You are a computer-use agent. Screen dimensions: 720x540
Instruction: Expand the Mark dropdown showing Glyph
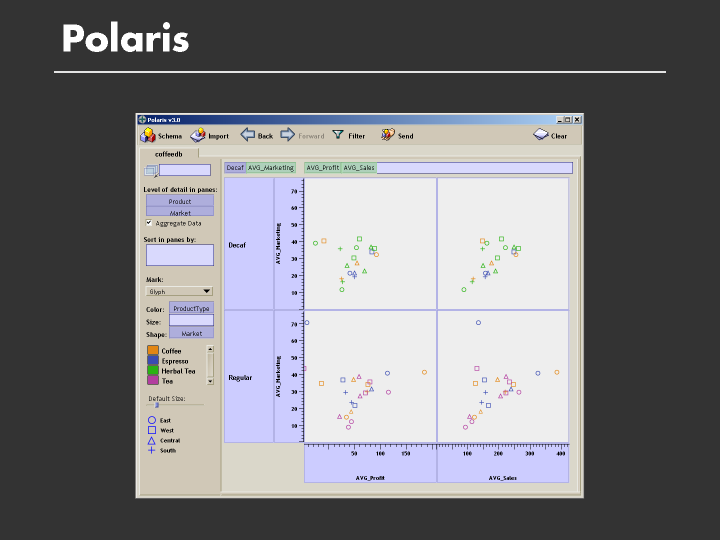click(180, 291)
